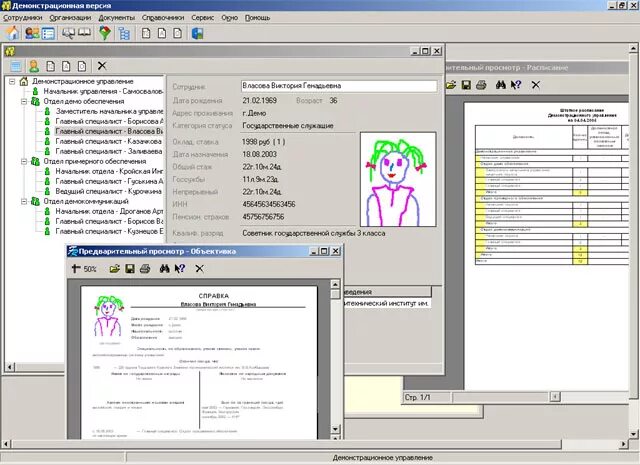
Task: Select Главный специалист - Казачкова tree item
Action: click(x=109, y=141)
